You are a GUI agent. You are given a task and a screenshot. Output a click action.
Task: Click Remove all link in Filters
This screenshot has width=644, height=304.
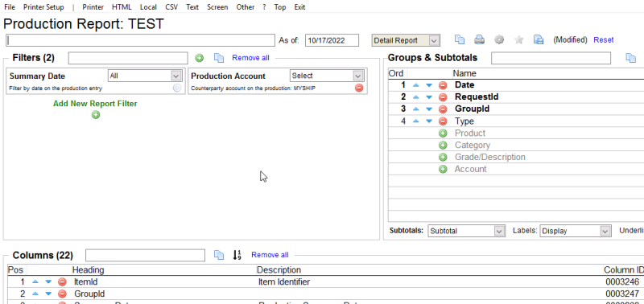tap(250, 58)
